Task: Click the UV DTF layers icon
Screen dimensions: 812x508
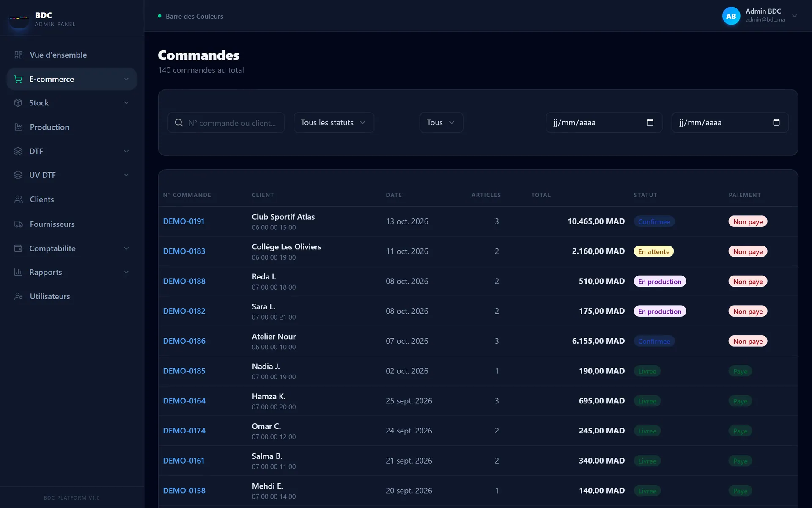Action: coord(18,175)
